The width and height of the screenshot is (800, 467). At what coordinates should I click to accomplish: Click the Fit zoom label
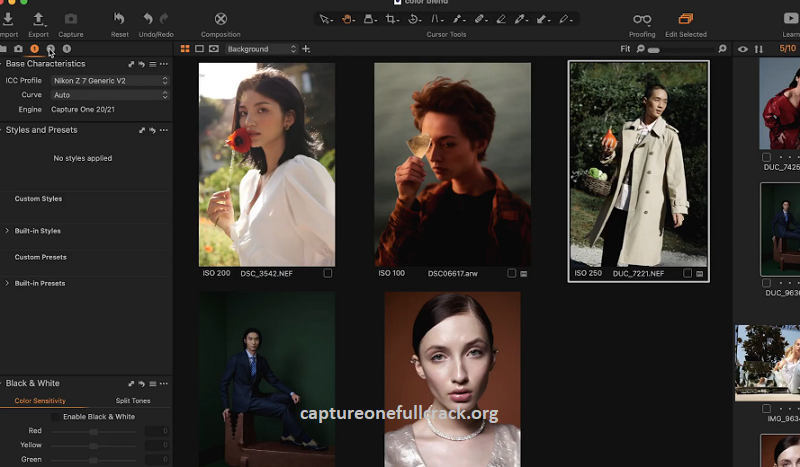click(625, 49)
